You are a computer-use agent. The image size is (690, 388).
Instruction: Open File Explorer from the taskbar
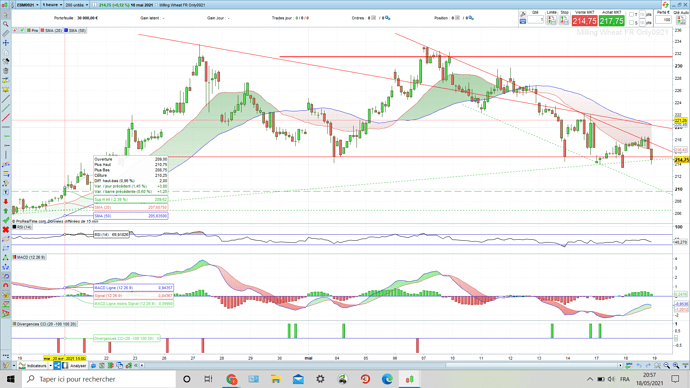[x=275, y=379]
